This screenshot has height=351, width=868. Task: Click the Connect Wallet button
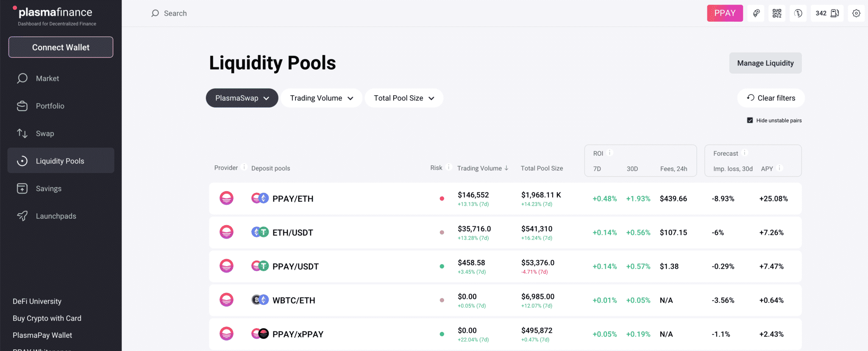coord(61,47)
